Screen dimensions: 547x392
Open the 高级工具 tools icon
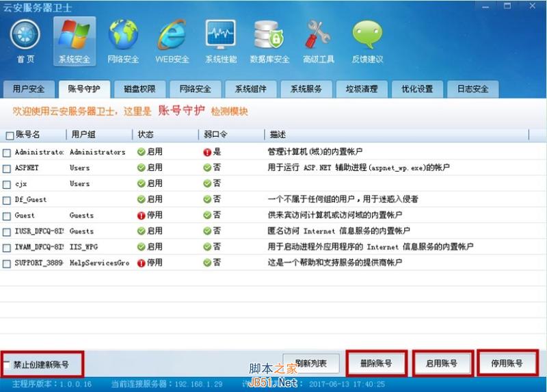[x=319, y=36]
